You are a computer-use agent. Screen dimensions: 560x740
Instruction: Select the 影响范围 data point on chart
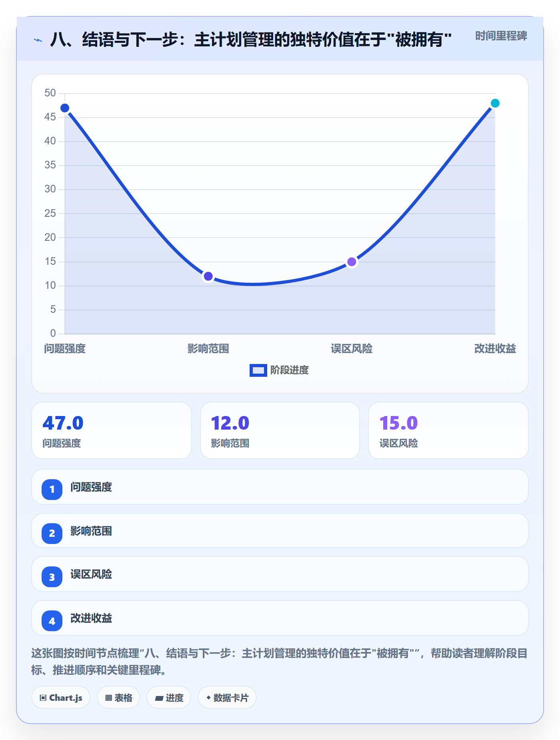click(x=208, y=276)
